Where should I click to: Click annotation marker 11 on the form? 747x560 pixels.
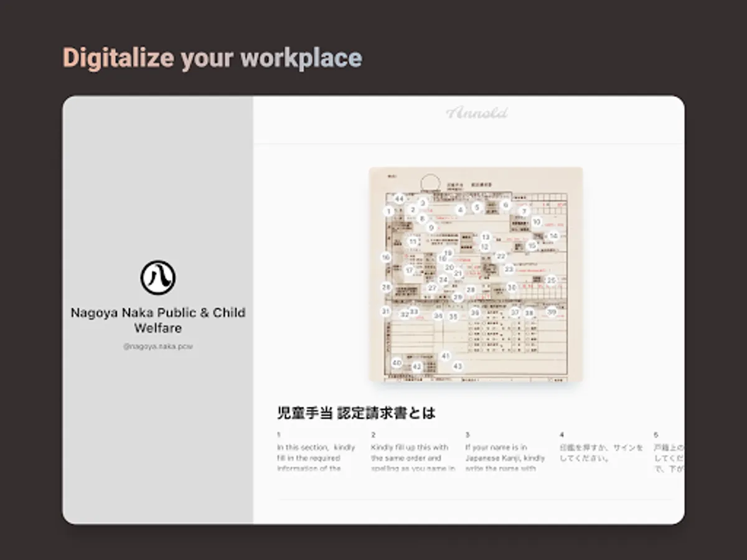point(413,241)
